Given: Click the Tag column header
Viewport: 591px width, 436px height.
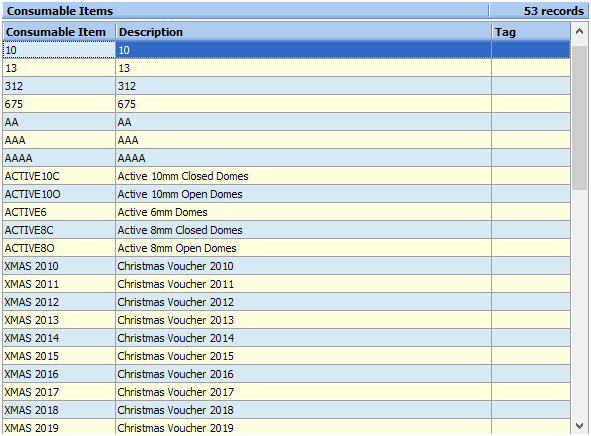Looking at the screenshot, I should 531,32.
